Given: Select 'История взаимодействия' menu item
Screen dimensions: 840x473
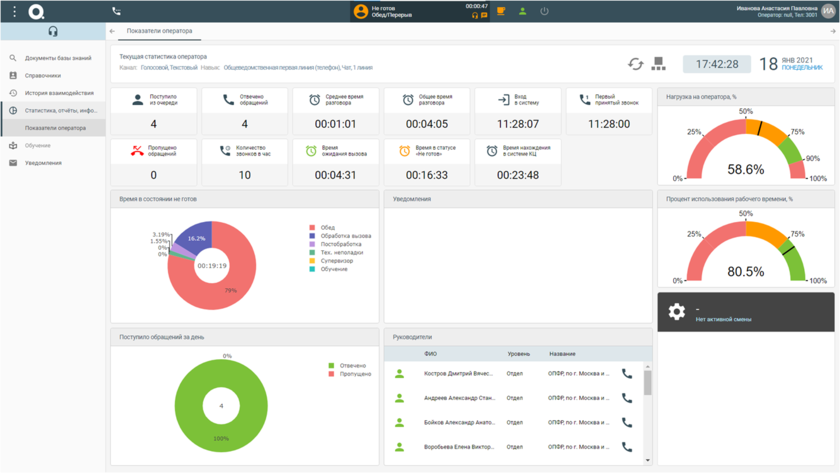Looking at the screenshot, I should 59,93.
